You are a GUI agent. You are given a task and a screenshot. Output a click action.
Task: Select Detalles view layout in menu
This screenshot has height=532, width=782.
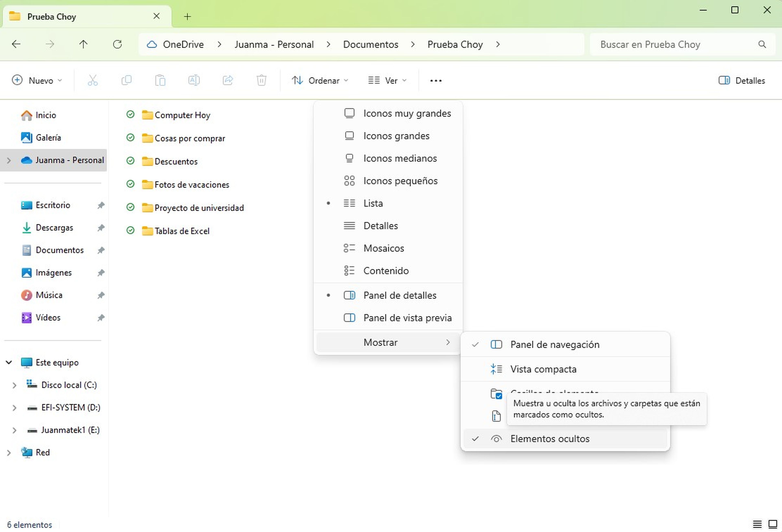(x=388, y=226)
